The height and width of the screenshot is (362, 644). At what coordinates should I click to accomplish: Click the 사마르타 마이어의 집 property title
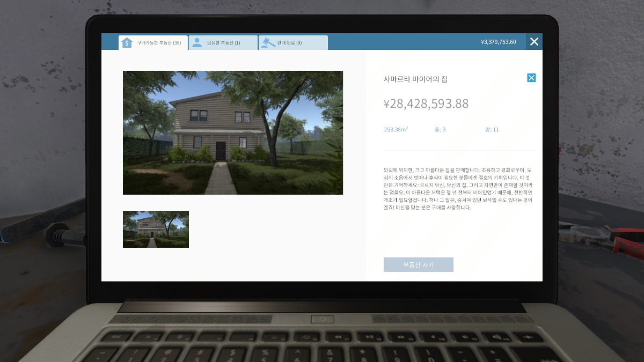tap(415, 79)
